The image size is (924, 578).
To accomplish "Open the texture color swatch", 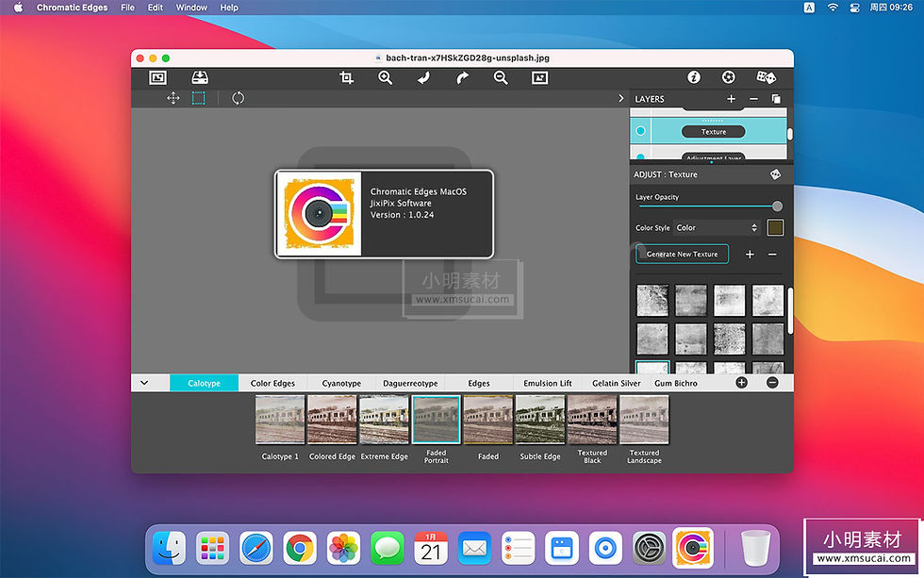I will (x=775, y=227).
